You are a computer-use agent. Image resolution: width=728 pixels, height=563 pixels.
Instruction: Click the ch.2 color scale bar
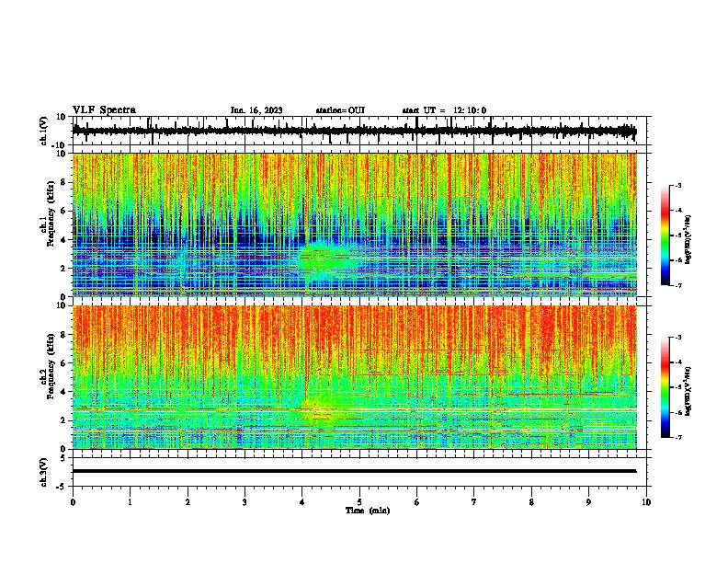(x=665, y=387)
